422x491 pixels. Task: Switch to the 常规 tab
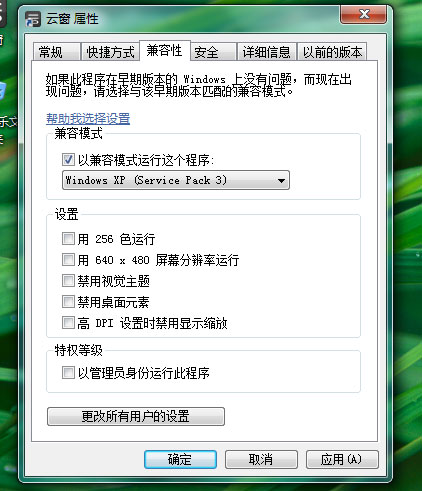(x=57, y=52)
